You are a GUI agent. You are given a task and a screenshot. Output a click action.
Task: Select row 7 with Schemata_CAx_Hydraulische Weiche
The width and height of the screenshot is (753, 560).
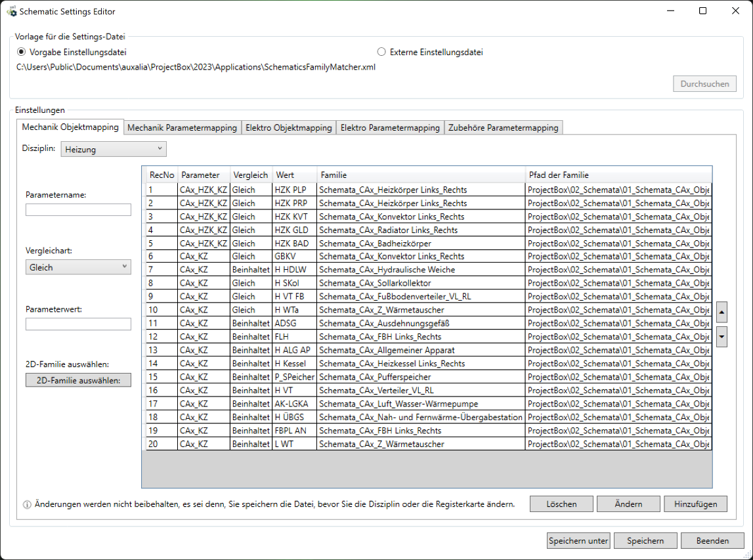point(420,270)
